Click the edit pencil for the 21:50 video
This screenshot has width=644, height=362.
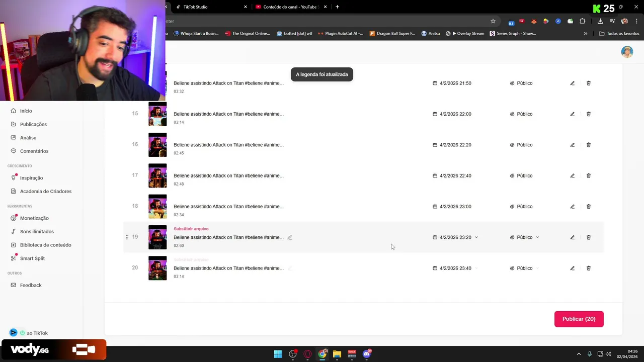(572, 83)
